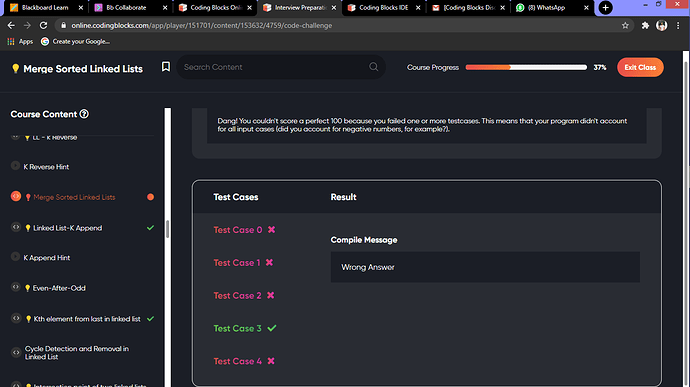Click the browser back arrow
This screenshot has height=387, width=690.
pos(11,26)
